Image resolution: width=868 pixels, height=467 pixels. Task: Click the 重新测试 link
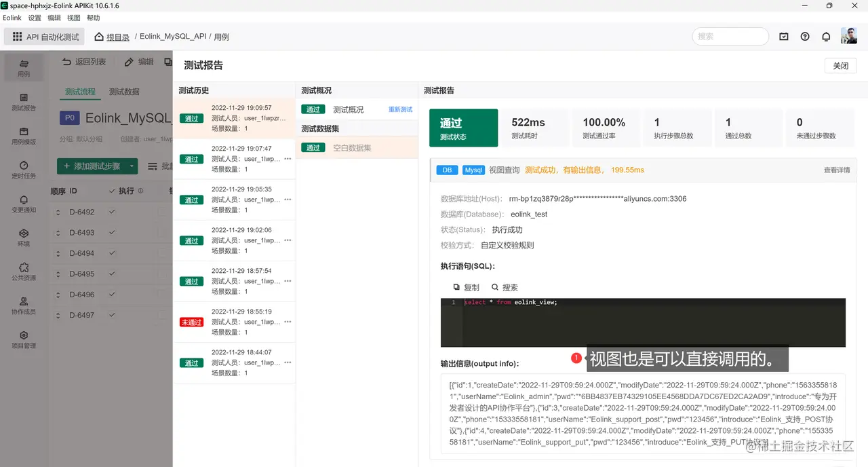[x=400, y=109]
